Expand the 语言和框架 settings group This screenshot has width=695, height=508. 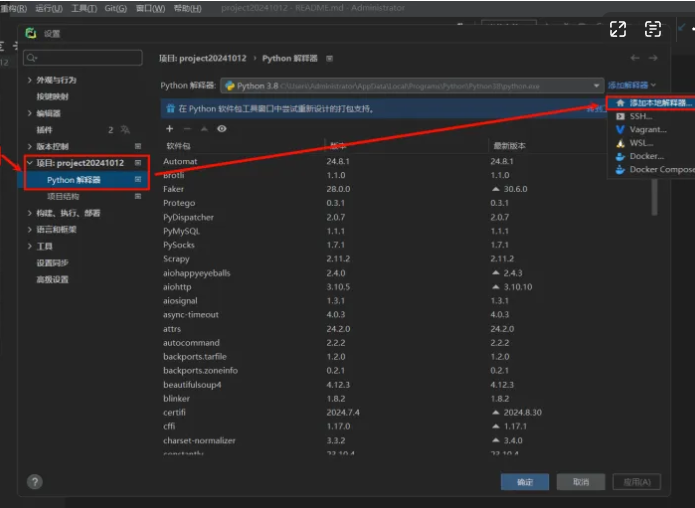[x=30, y=229]
